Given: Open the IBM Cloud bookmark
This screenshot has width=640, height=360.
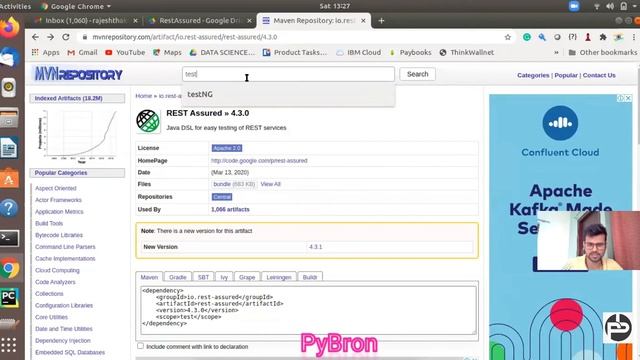Looking at the screenshot, I should click(359, 53).
